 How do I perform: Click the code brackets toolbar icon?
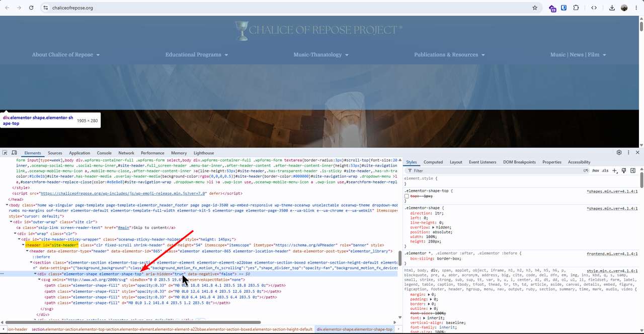594,8
